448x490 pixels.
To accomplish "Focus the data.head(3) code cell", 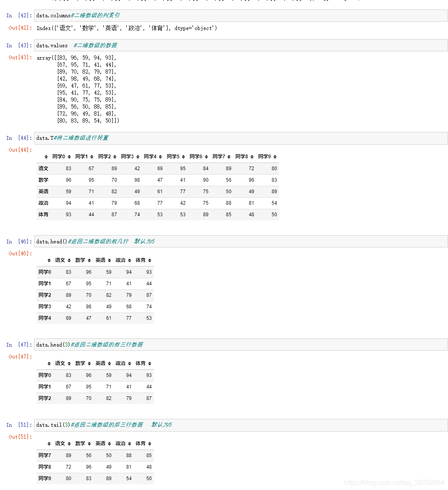I will click(241, 345).
